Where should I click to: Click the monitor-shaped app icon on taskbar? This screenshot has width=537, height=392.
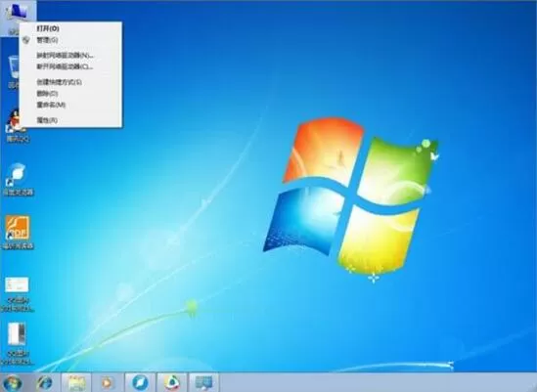pyautogui.click(x=203, y=382)
